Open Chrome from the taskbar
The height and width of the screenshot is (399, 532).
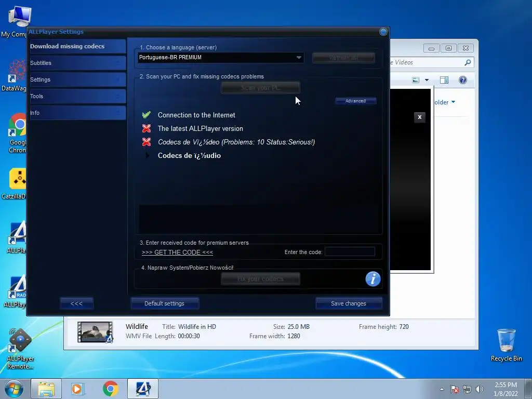pyautogui.click(x=110, y=389)
